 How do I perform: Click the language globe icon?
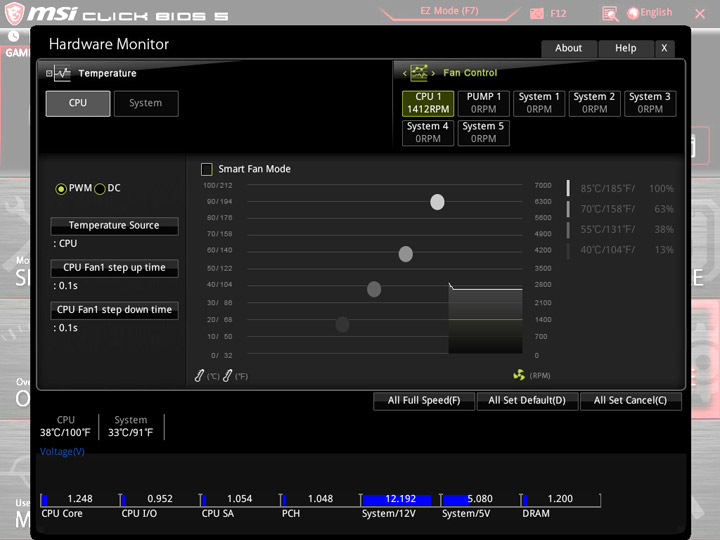click(x=633, y=13)
